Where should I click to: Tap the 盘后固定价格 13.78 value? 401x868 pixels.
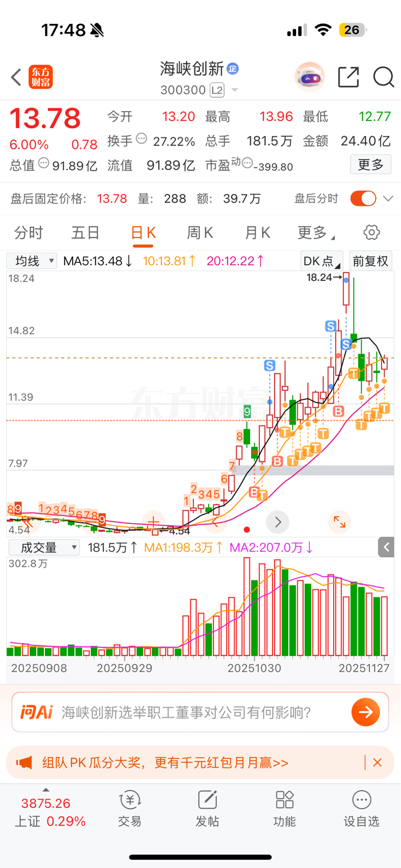[x=112, y=199]
